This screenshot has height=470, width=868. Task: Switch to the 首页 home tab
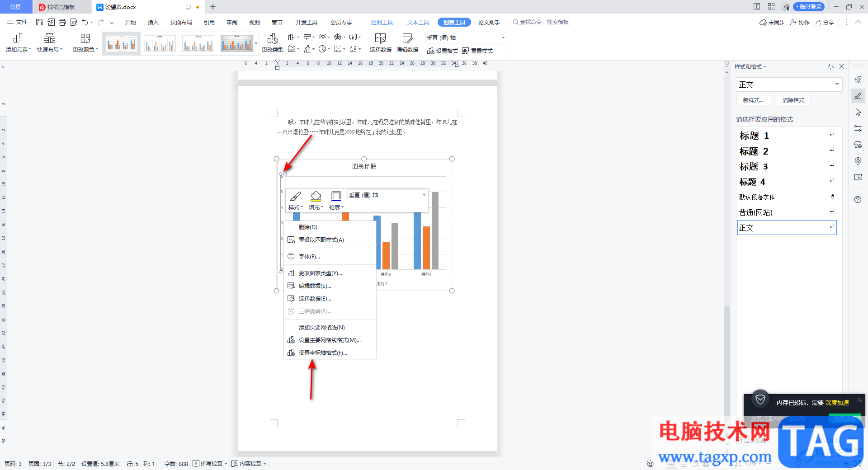click(x=16, y=7)
